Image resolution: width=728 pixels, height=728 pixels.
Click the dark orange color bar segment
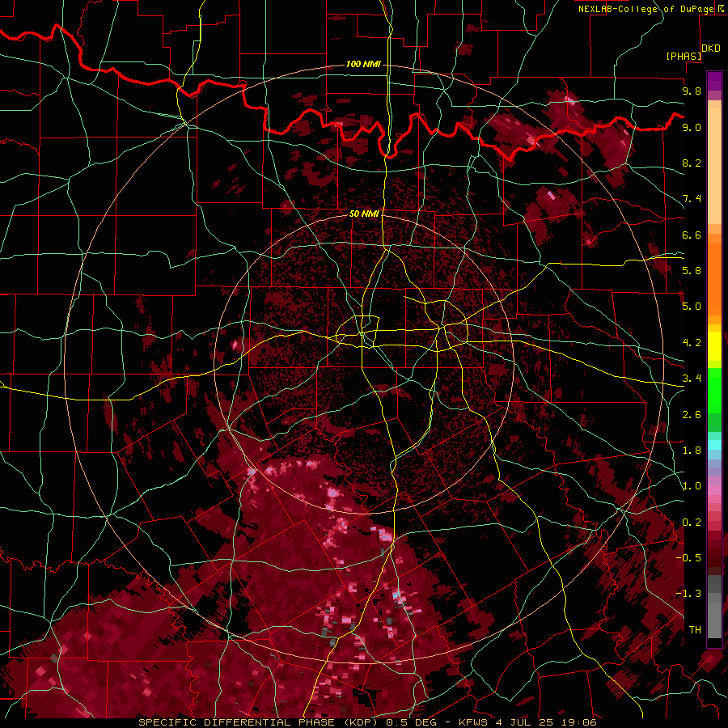[x=714, y=279]
